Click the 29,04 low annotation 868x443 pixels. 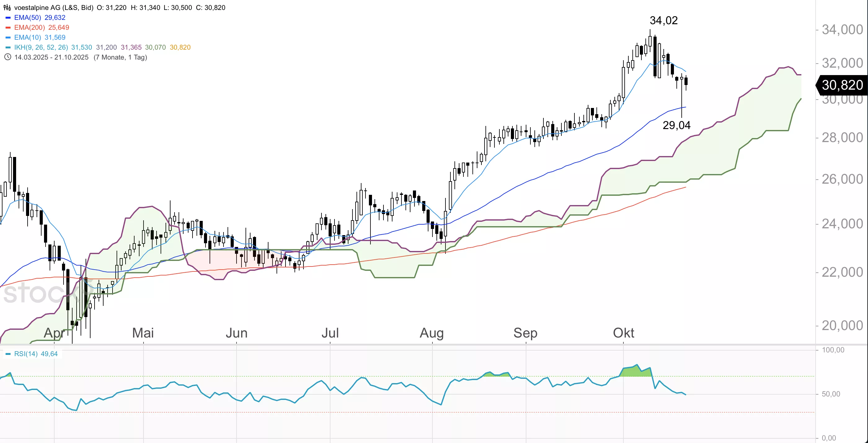click(x=676, y=125)
